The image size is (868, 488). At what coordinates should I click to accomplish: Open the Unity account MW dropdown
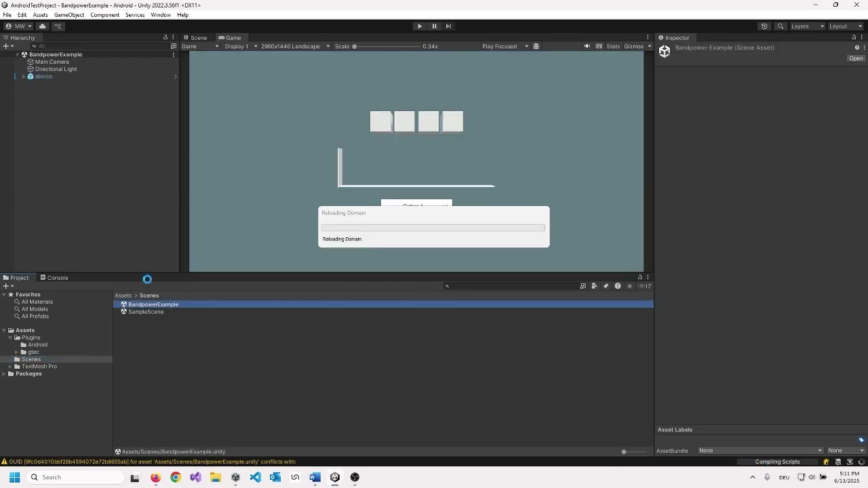[18, 26]
